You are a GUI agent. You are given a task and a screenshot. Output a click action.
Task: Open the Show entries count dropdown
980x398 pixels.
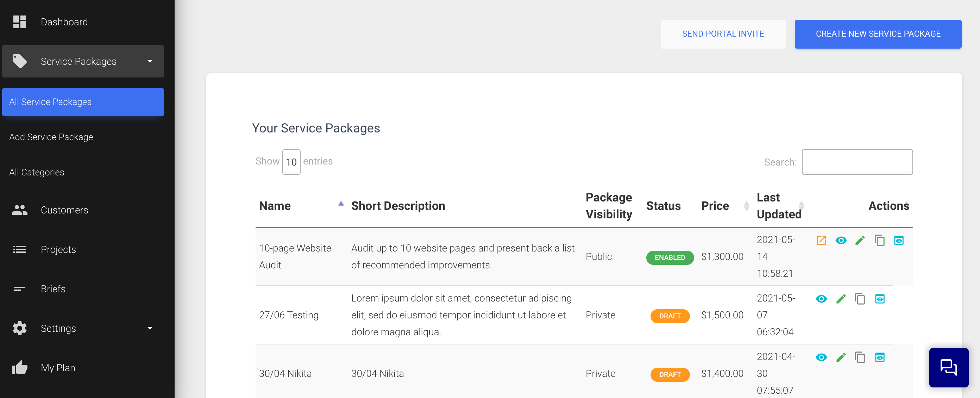coord(291,162)
